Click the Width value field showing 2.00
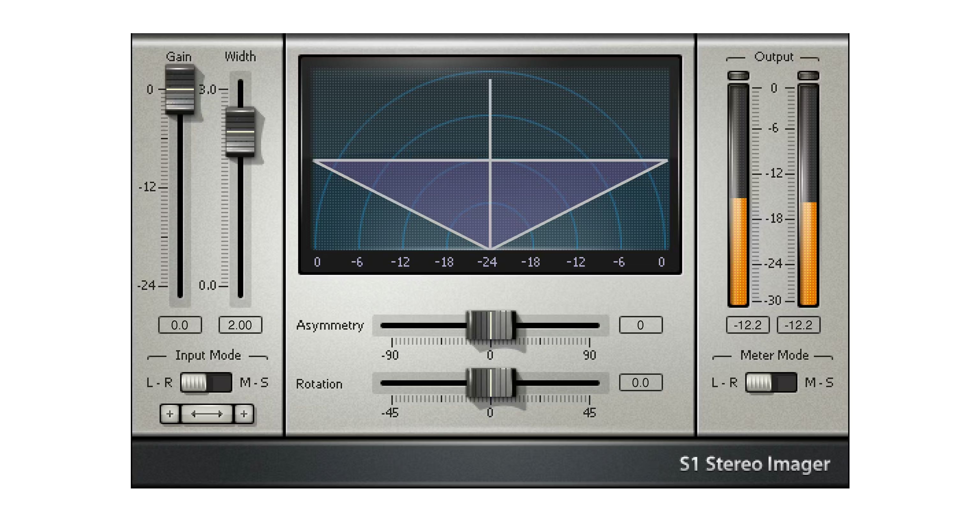The width and height of the screenshot is (980, 521). point(240,325)
